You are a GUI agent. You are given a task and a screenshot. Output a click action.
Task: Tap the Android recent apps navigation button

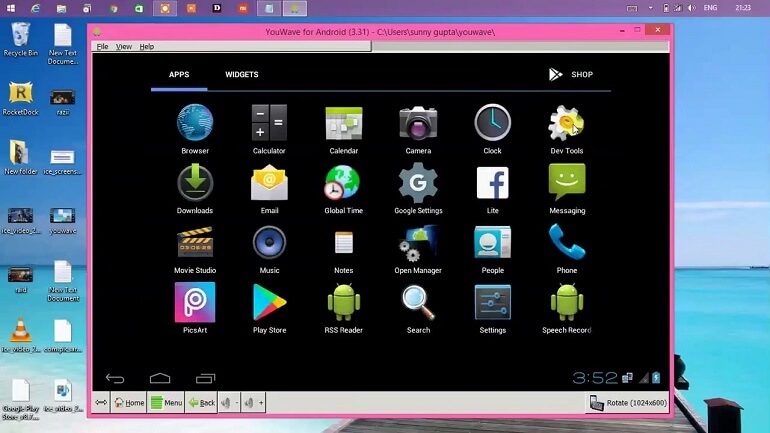[205, 378]
